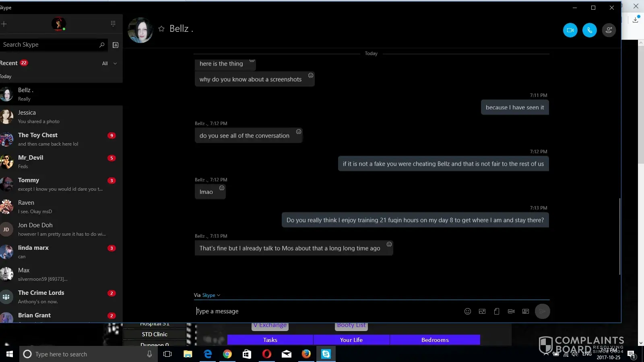Click the plus button for new conversation
644x362 pixels.
pyautogui.click(x=4, y=24)
